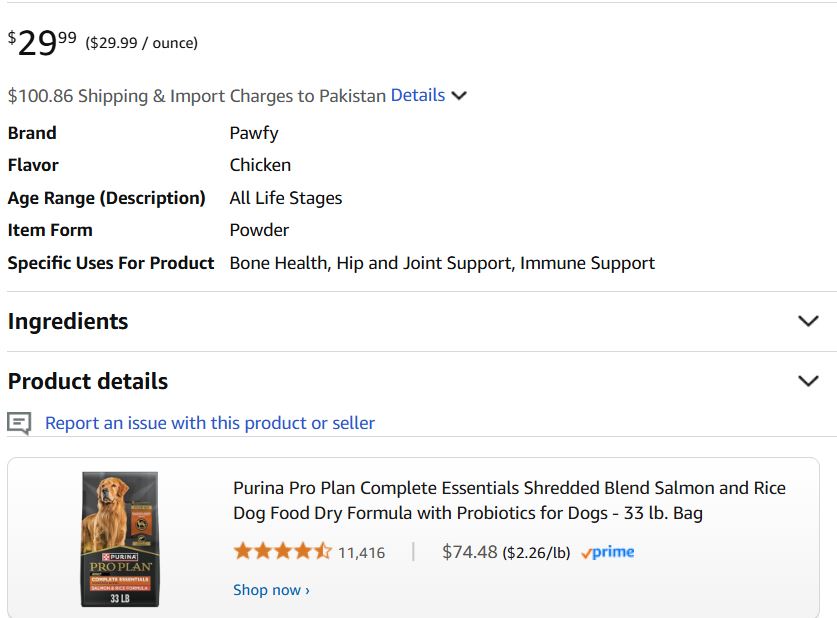Open the Purina Pro Plan product title

[509, 500]
